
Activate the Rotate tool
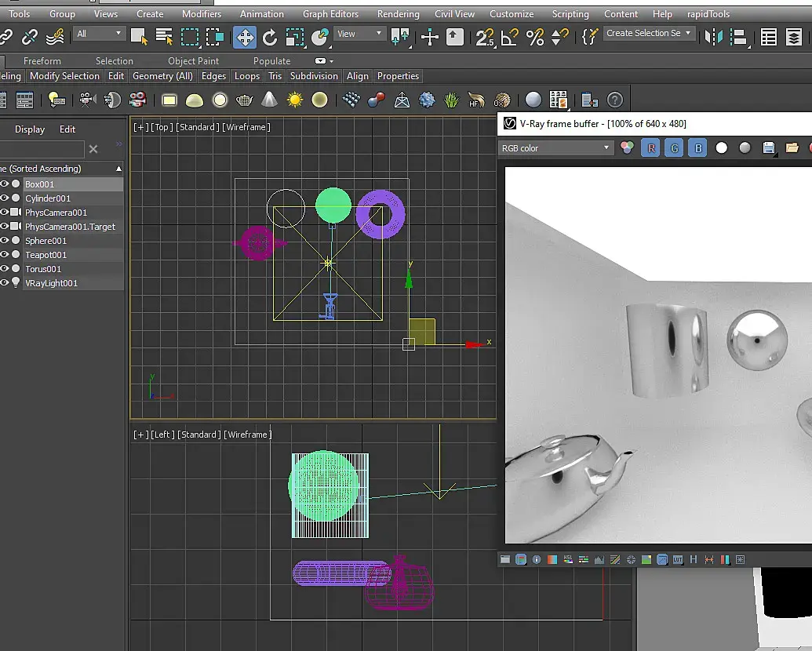coord(270,37)
